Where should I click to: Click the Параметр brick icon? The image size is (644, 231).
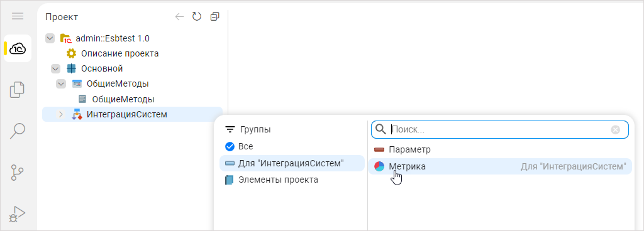coord(379,150)
